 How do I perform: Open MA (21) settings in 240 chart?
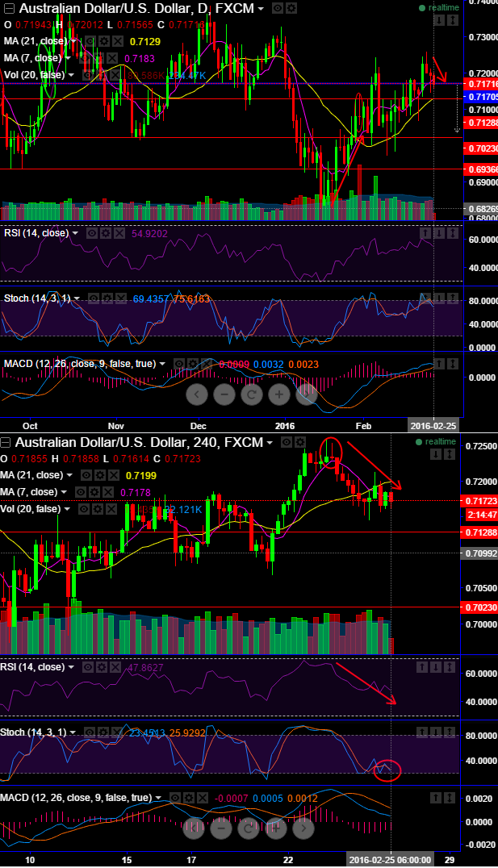coord(100,475)
